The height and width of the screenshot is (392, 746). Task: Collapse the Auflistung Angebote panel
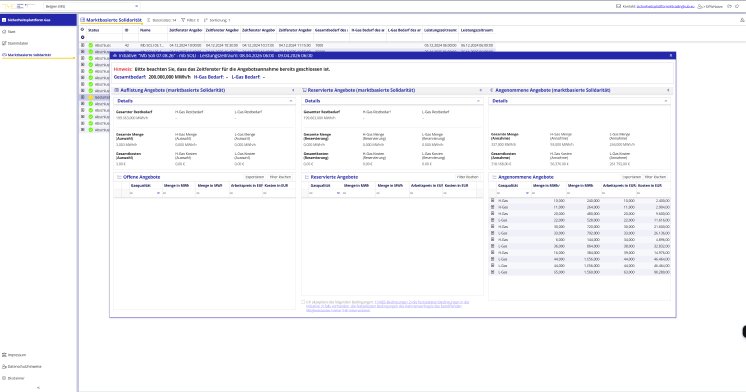pyautogui.click(x=293, y=90)
